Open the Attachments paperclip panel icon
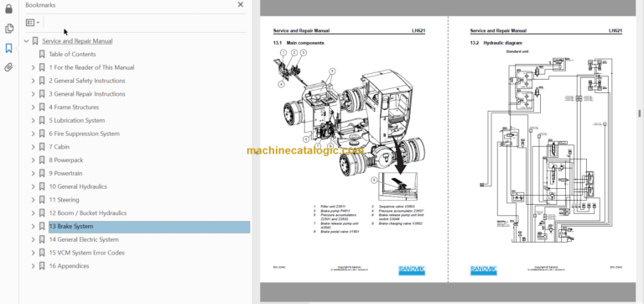644x304 pixels. click(x=8, y=67)
